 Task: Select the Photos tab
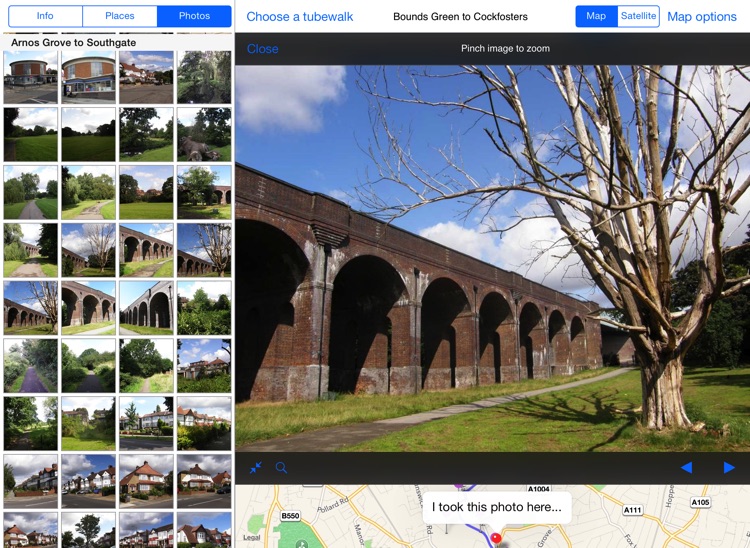pyautogui.click(x=194, y=16)
